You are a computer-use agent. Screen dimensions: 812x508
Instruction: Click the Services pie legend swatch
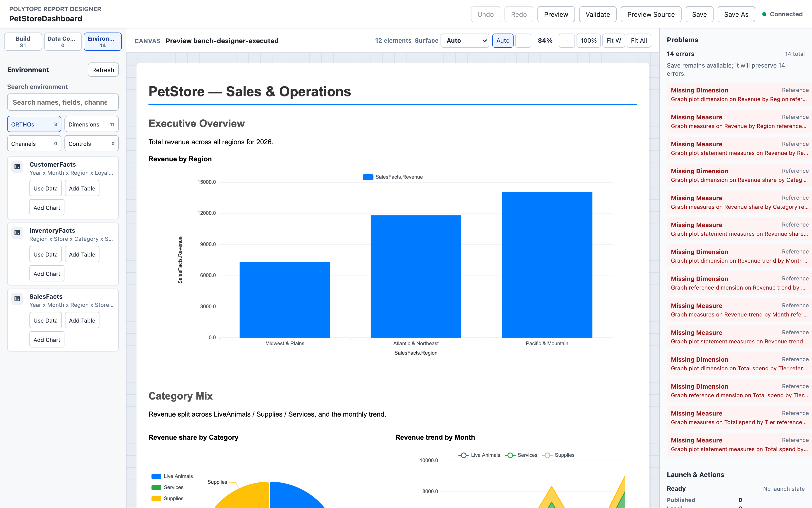156,487
